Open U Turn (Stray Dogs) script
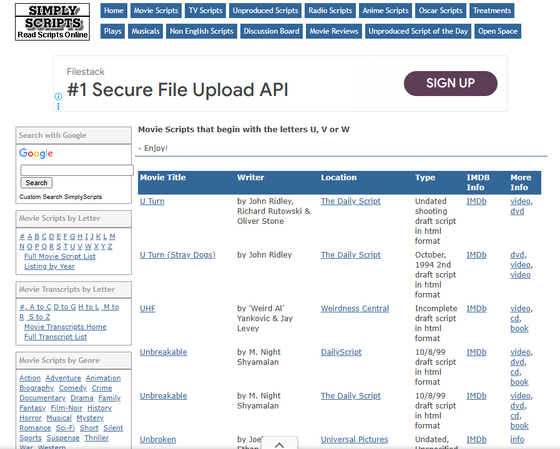The height and width of the screenshot is (449, 560). coord(178,255)
